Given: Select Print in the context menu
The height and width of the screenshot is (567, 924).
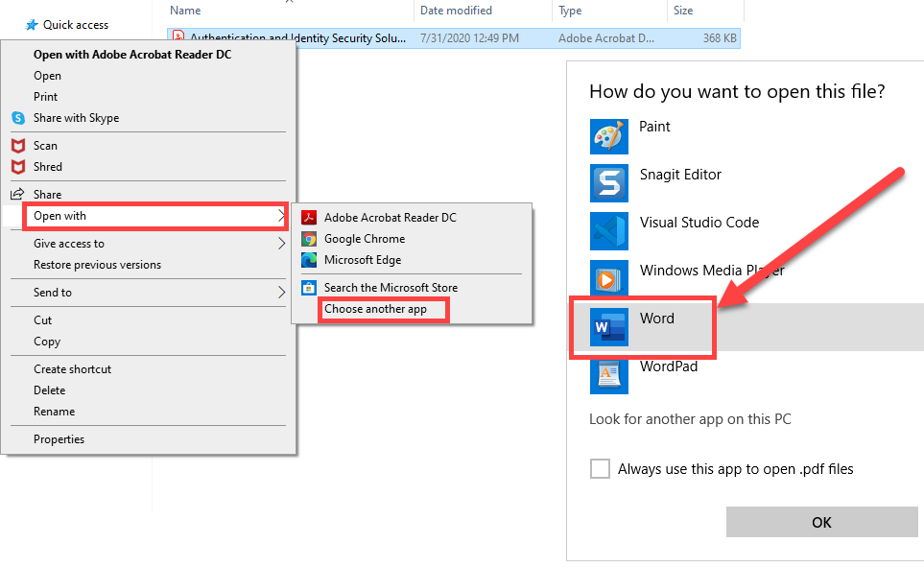Looking at the screenshot, I should point(45,97).
